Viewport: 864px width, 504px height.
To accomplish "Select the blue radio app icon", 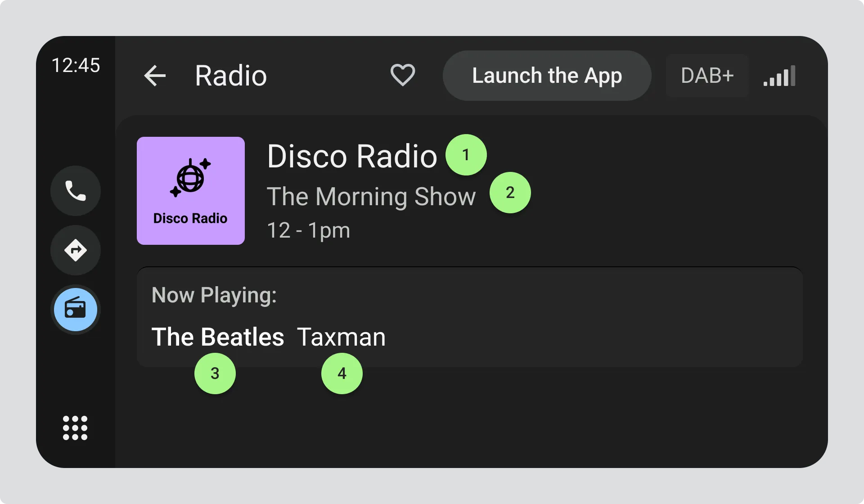I will [x=76, y=310].
